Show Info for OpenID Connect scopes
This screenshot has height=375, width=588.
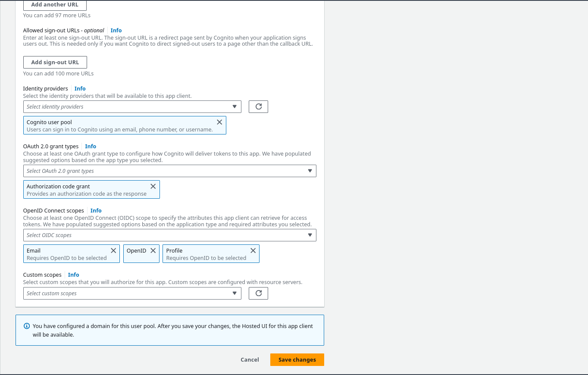[96, 210]
